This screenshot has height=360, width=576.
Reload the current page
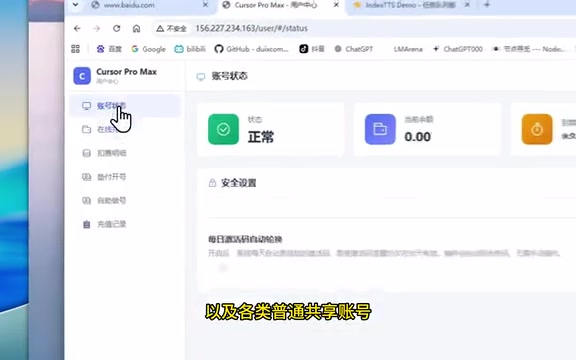[117, 28]
